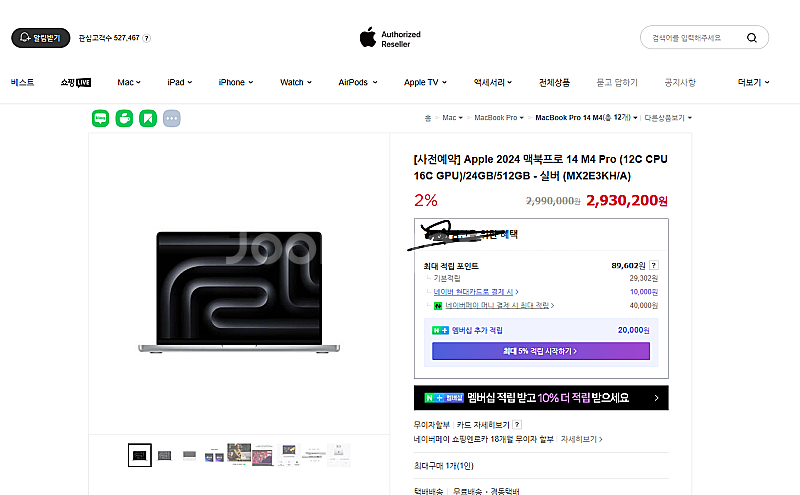The height and width of the screenshot is (495, 800).
Task: Expand the Mac navigation dropdown
Action: (129, 82)
